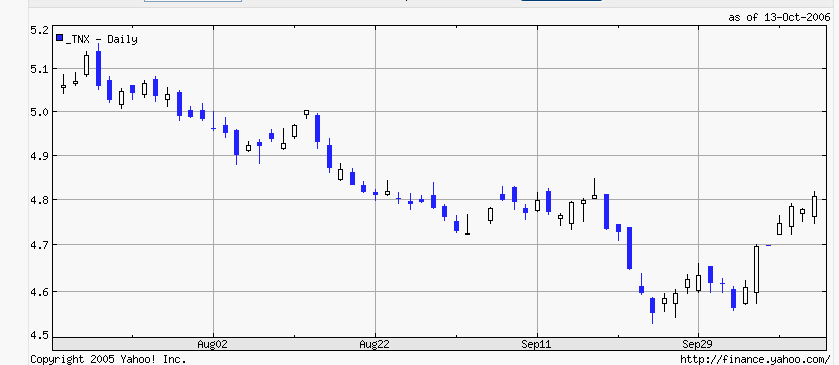The height and width of the screenshot is (365, 839).
Task: Click the 4.8 y-axis value
Action: point(40,200)
